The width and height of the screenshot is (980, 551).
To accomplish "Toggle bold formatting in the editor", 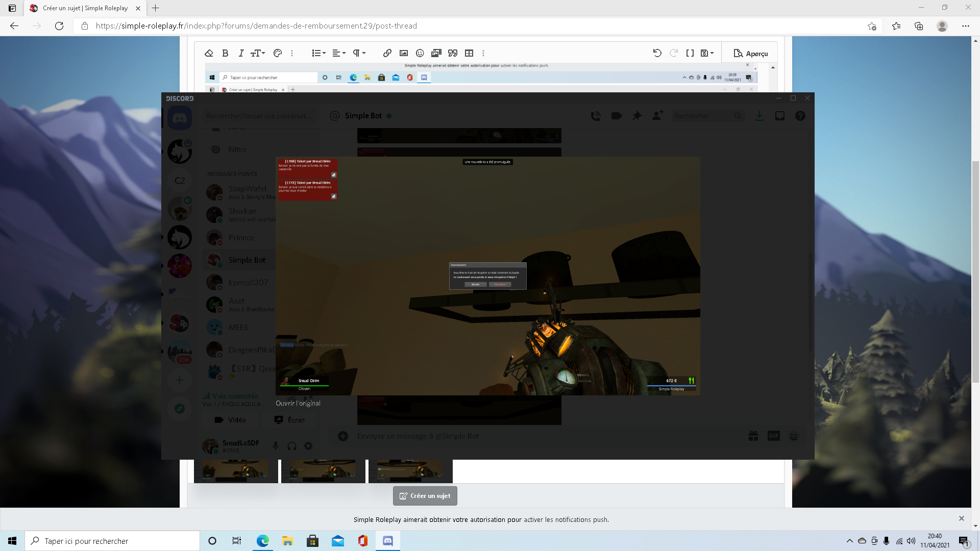I will (225, 53).
